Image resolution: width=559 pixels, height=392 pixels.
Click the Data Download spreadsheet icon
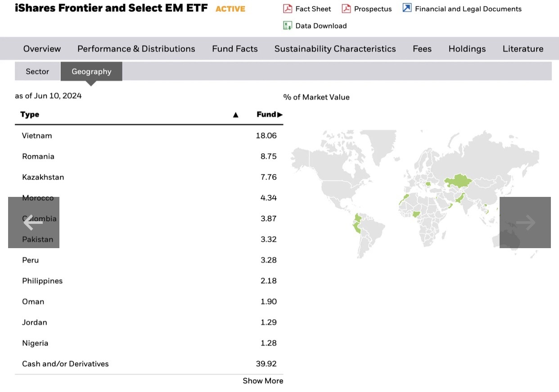288,26
